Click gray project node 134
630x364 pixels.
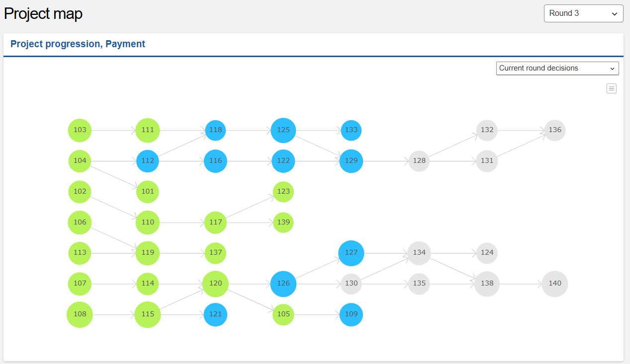(419, 253)
